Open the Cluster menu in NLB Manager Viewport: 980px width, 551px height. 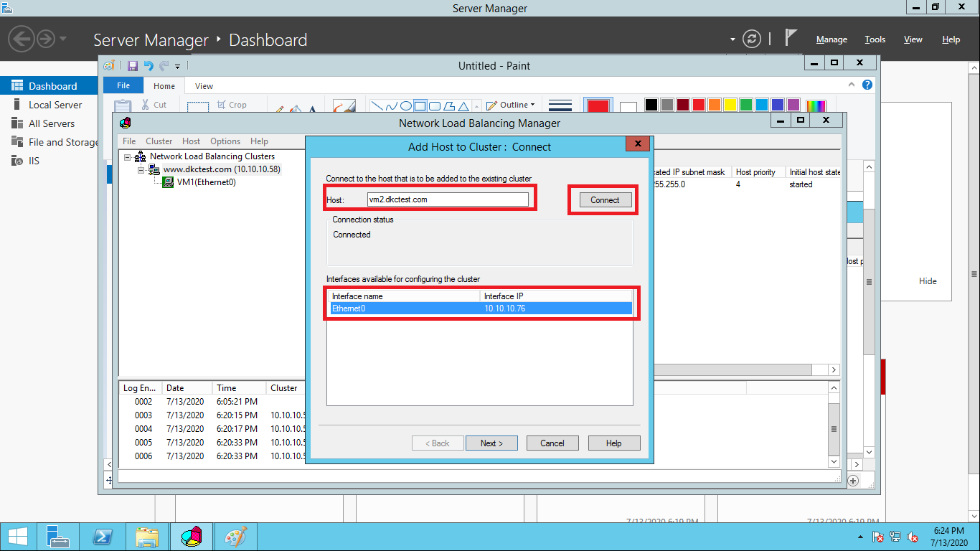[x=159, y=141]
